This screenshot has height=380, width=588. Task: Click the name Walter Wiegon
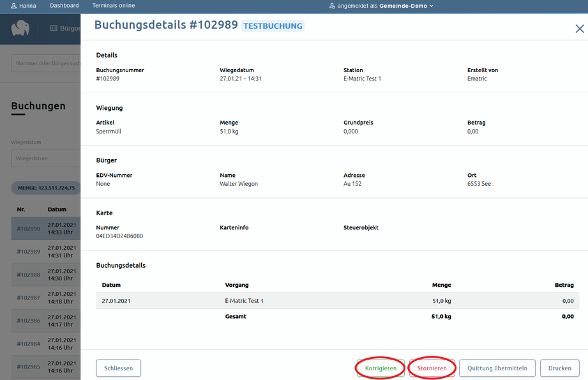pyautogui.click(x=239, y=183)
